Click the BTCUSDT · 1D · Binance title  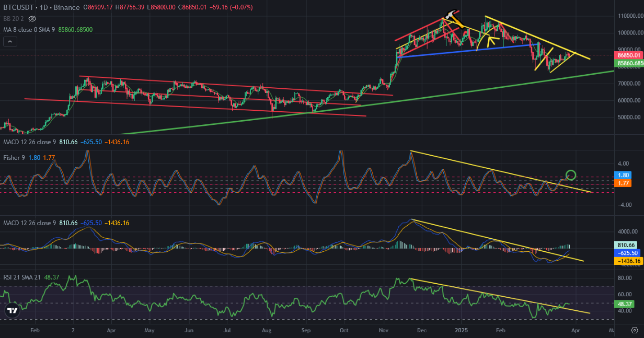(41, 7)
